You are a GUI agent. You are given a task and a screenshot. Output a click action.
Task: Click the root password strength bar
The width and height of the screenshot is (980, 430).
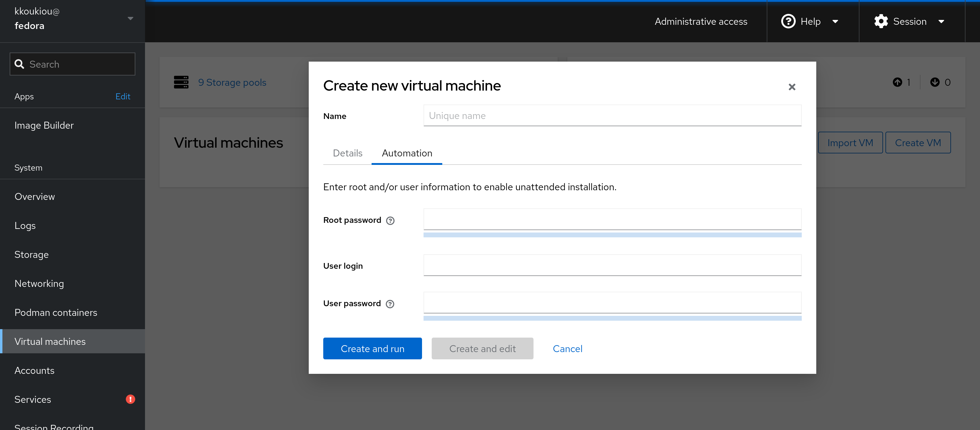[612, 235]
